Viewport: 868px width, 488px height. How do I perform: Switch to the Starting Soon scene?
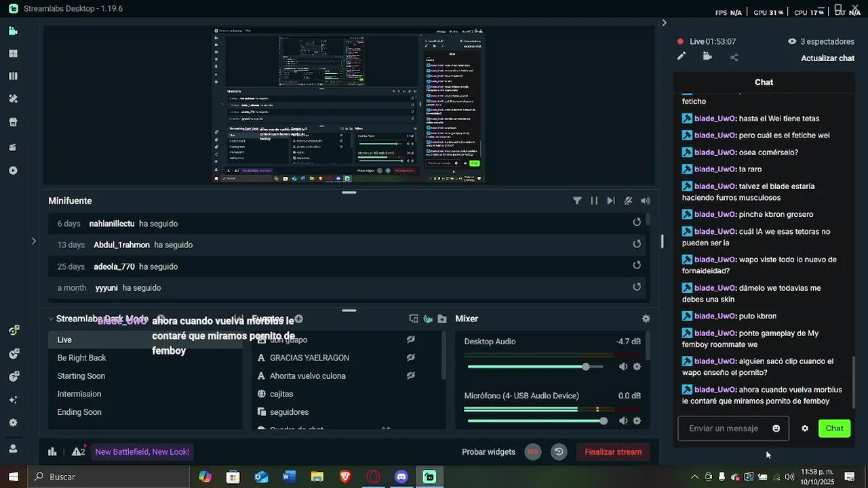(145, 376)
